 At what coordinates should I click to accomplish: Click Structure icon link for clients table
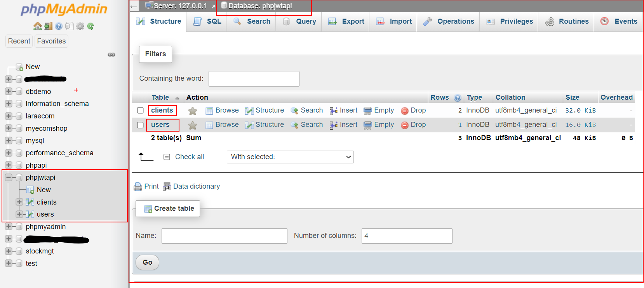coord(265,111)
